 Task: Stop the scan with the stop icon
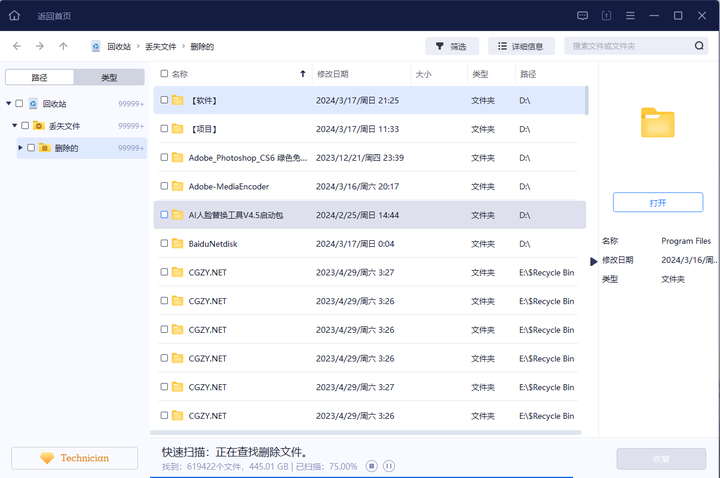pos(371,466)
